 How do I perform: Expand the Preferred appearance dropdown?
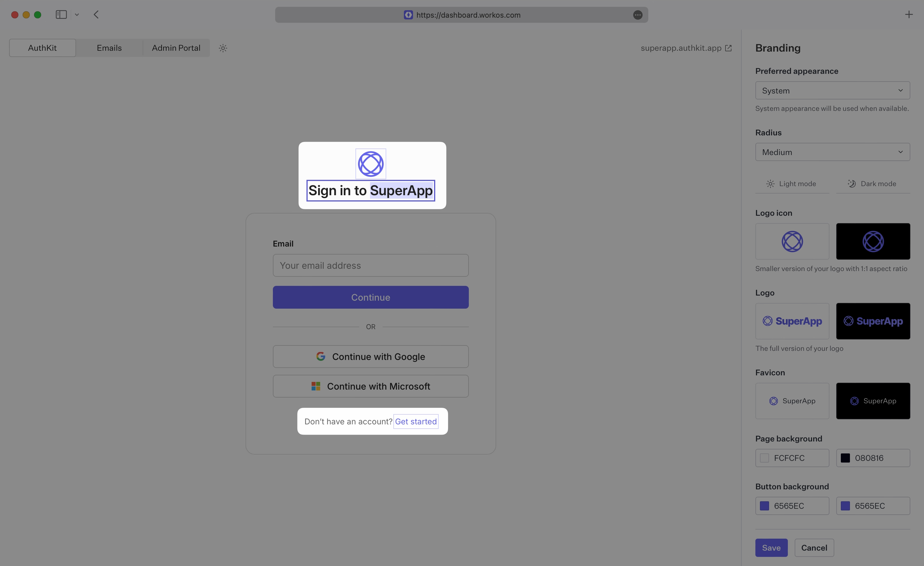pyautogui.click(x=832, y=90)
